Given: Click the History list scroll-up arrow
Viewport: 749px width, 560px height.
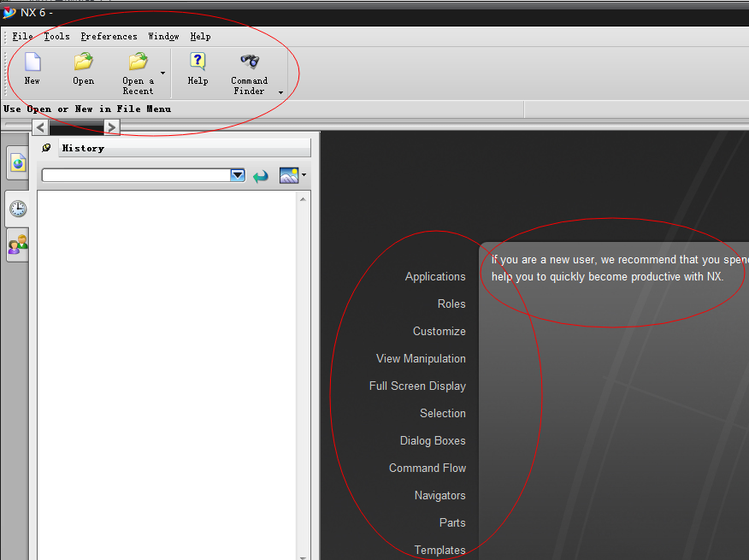Looking at the screenshot, I should point(303,199).
